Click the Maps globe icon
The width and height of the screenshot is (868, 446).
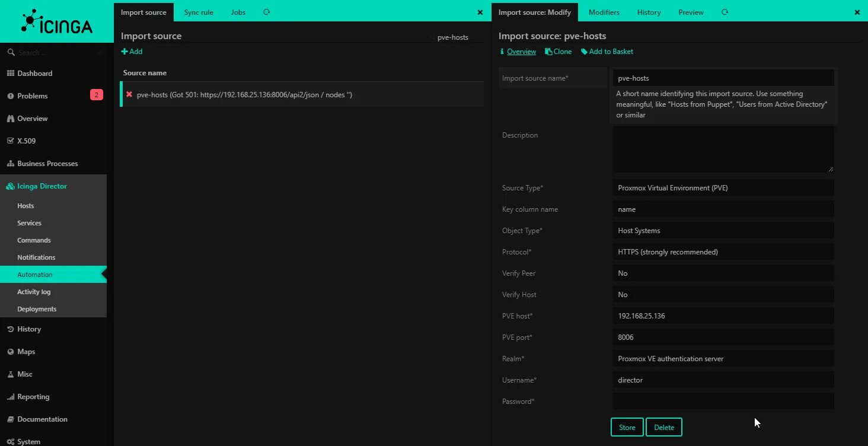click(11, 352)
